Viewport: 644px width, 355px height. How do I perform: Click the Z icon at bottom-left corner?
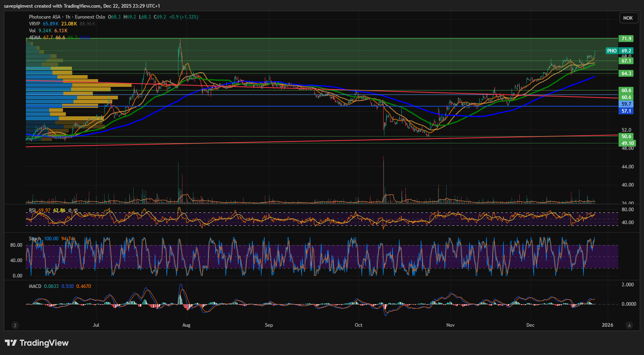pos(15,325)
